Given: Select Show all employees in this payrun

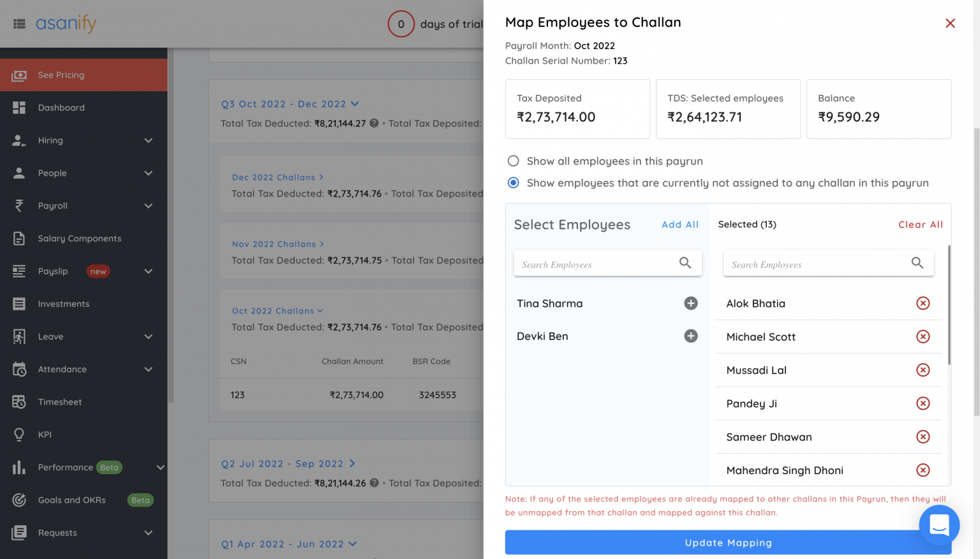Looking at the screenshot, I should pos(514,161).
